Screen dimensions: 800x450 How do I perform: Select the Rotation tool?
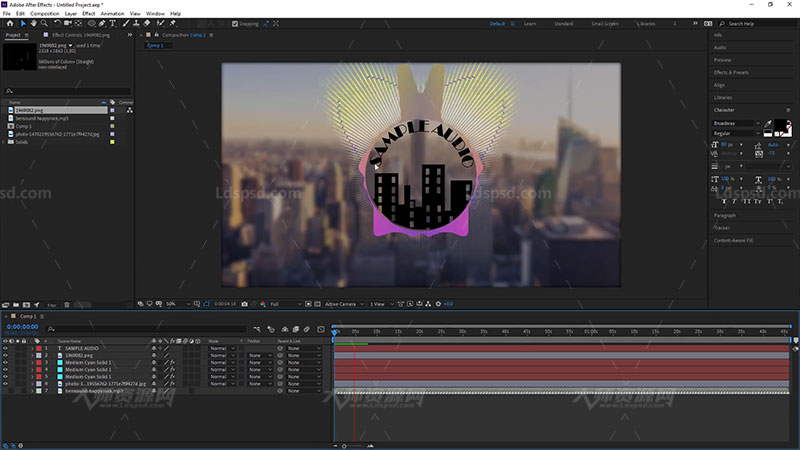57,23
